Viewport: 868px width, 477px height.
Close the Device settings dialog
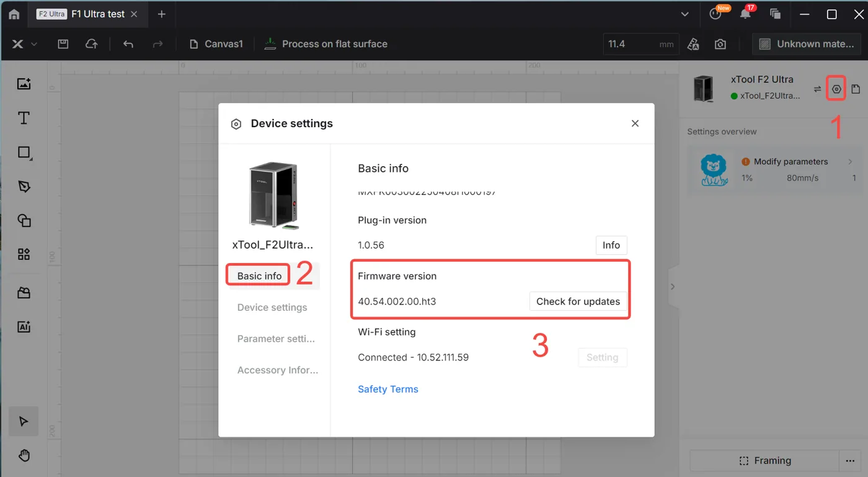click(635, 123)
